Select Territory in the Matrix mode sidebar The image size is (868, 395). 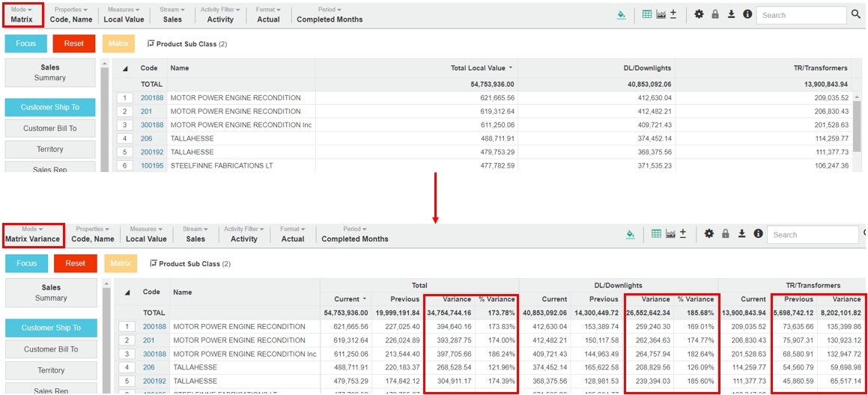(50, 149)
